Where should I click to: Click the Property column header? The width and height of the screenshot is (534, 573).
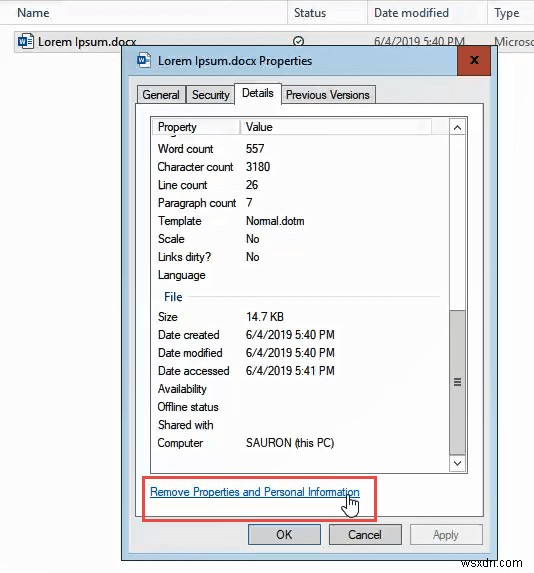[196, 127]
